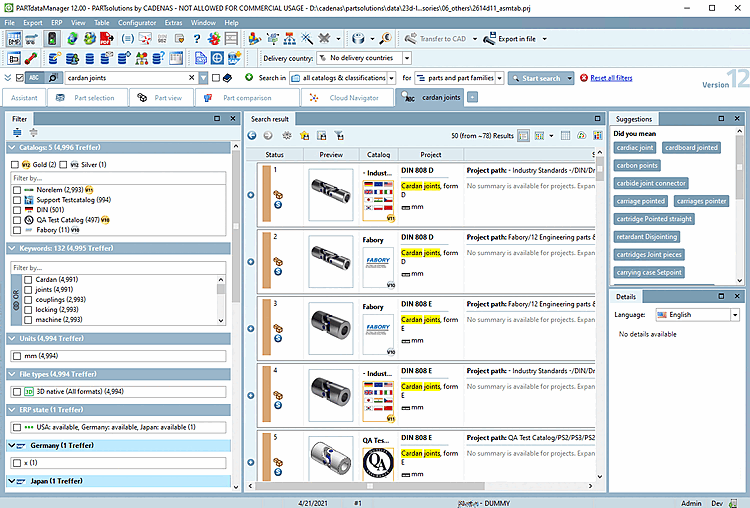Click the Start search button
Screen dimensions: 750x508
pos(541,78)
